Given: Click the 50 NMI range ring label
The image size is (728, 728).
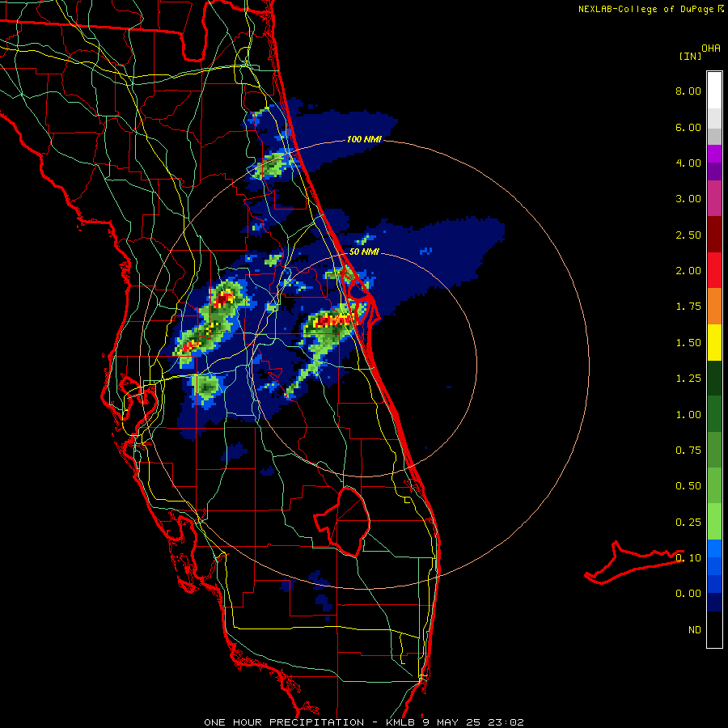Looking at the screenshot, I should 364,252.
